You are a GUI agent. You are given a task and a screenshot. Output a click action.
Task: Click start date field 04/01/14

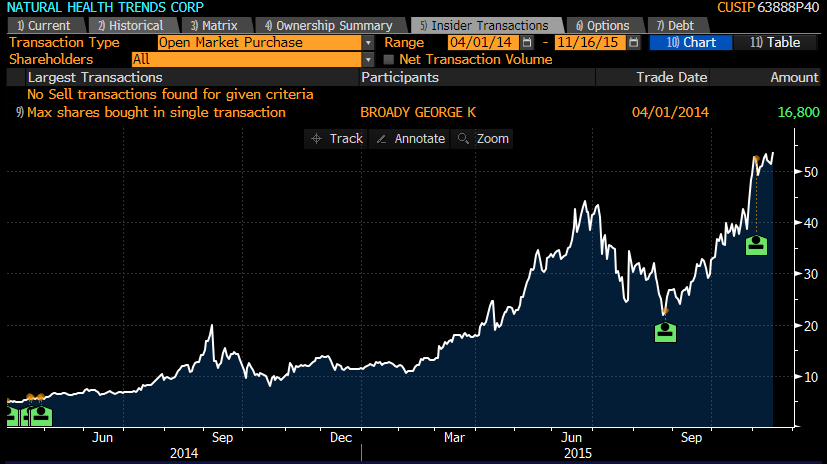tap(483, 42)
